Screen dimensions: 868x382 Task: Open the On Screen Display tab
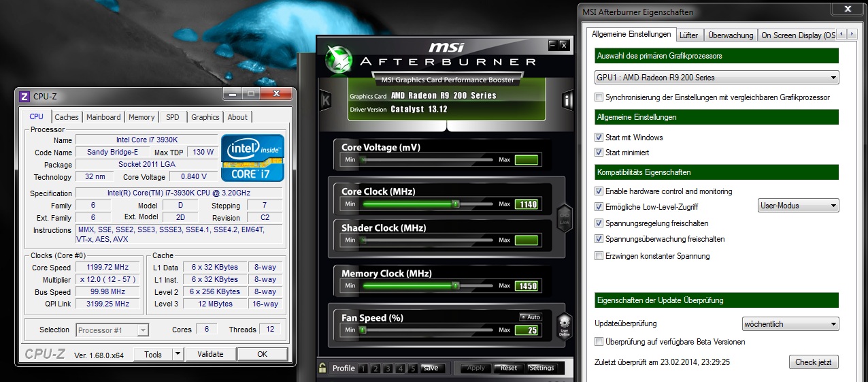point(797,35)
